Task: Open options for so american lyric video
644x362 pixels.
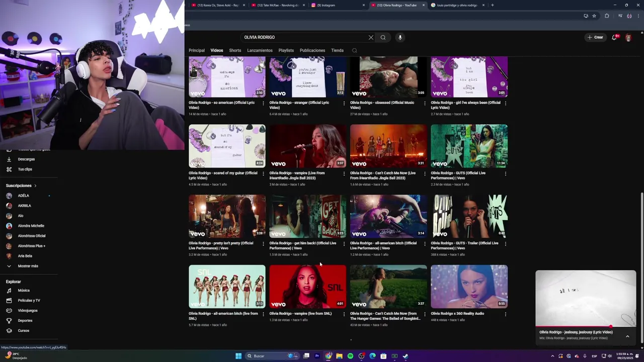Action: (x=263, y=103)
